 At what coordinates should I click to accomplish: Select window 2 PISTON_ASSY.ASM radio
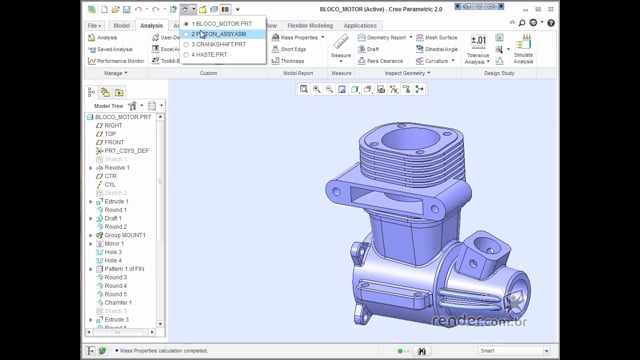point(187,34)
